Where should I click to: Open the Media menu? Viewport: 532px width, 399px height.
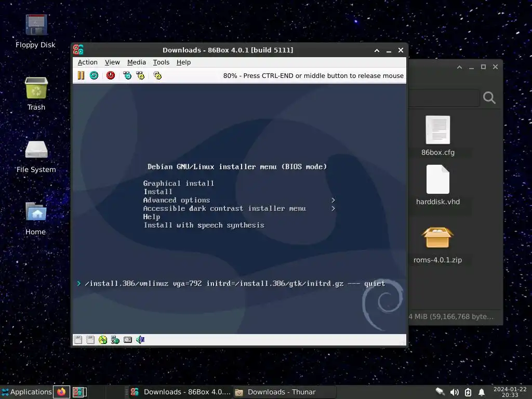pos(137,62)
